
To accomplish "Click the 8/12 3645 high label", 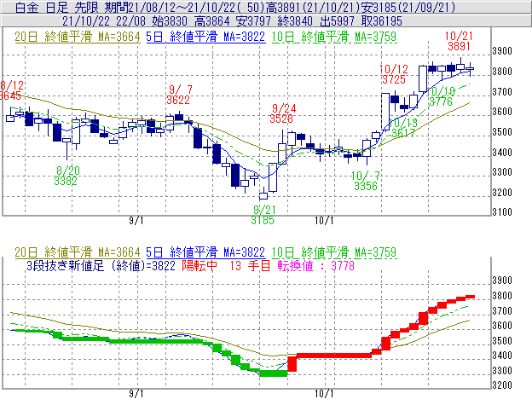I will coord(10,90).
